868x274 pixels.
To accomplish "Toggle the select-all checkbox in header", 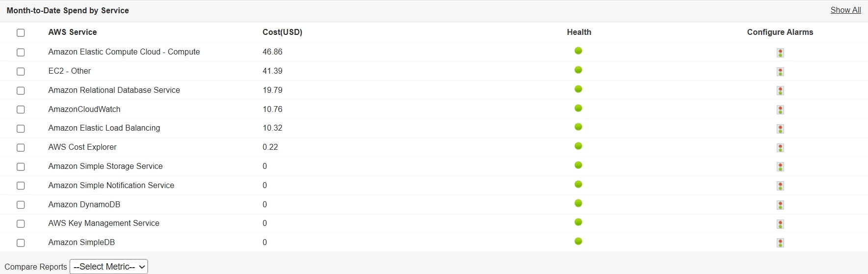I will (x=21, y=33).
